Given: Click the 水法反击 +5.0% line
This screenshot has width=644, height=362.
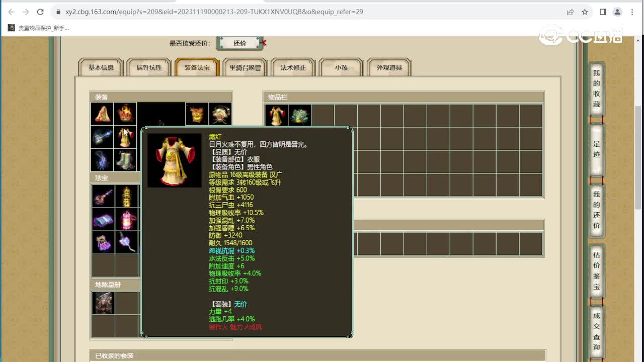Looking at the screenshot, I should (x=232, y=258).
